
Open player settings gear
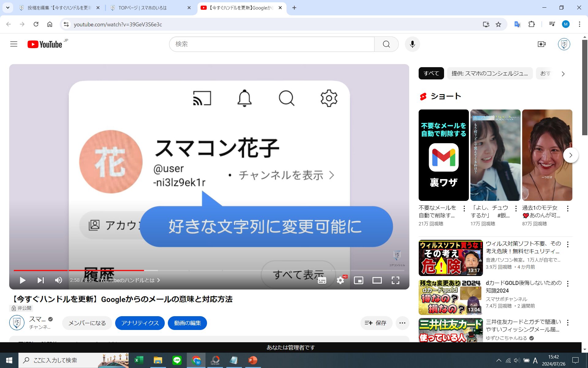pos(341,280)
